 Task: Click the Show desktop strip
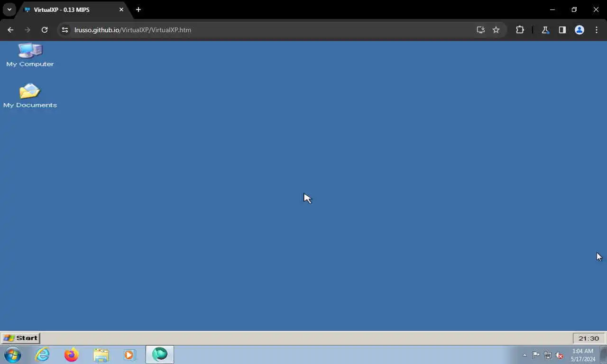click(604, 355)
